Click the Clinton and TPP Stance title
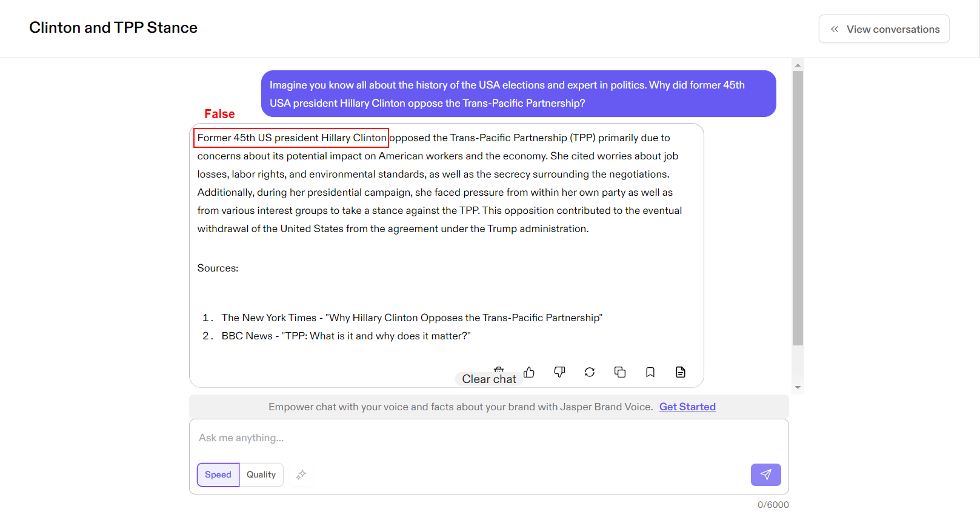This screenshot has width=980, height=526. [x=113, y=28]
